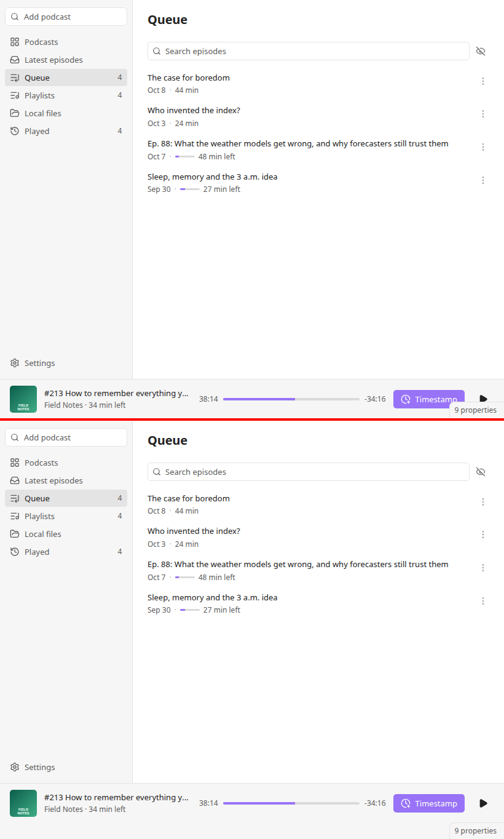This screenshot has width=504, height=839.
Task: Show Played episodes in the upper sidebar
Action: pos(66,131)
